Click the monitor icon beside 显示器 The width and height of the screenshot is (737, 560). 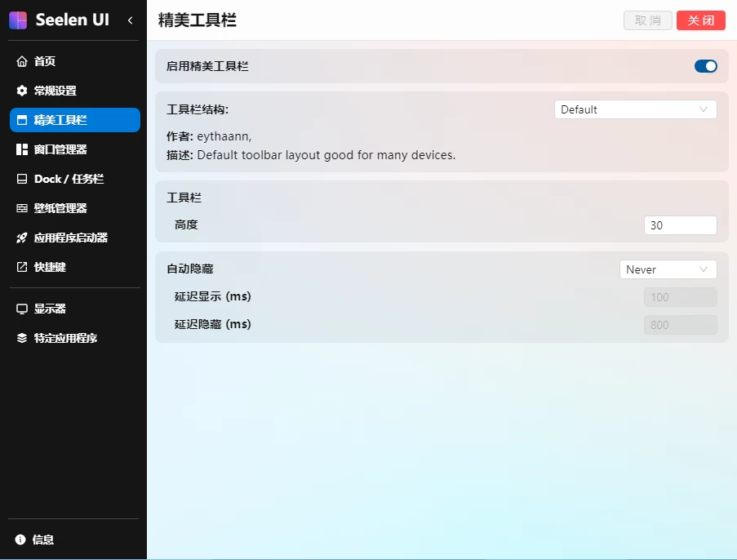[22, 309]
